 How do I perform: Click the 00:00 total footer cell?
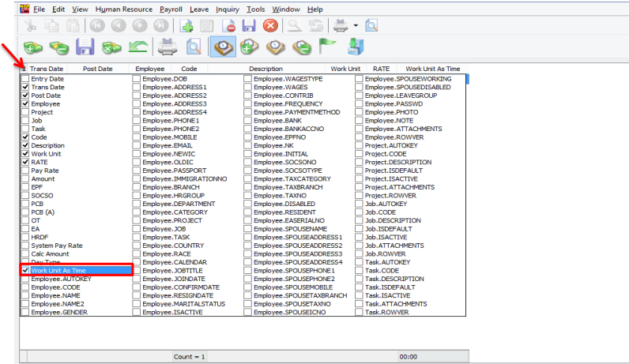(433, 356)
